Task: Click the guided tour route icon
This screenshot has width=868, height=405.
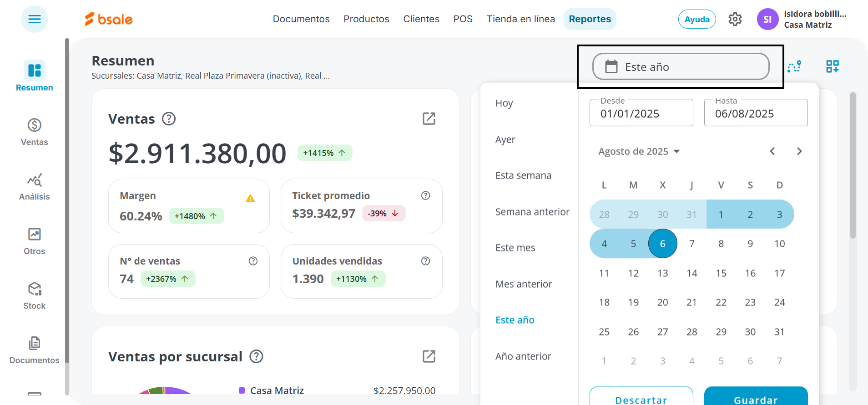Action: point(794,67)
